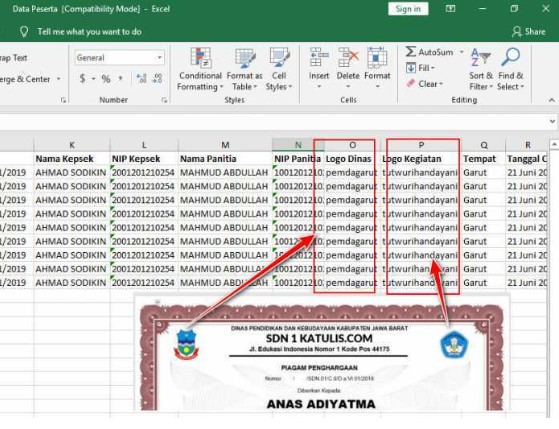Expand the Insert cells dropdown arrow
This screenshot has width=559, height=429.
click(319, 86)
